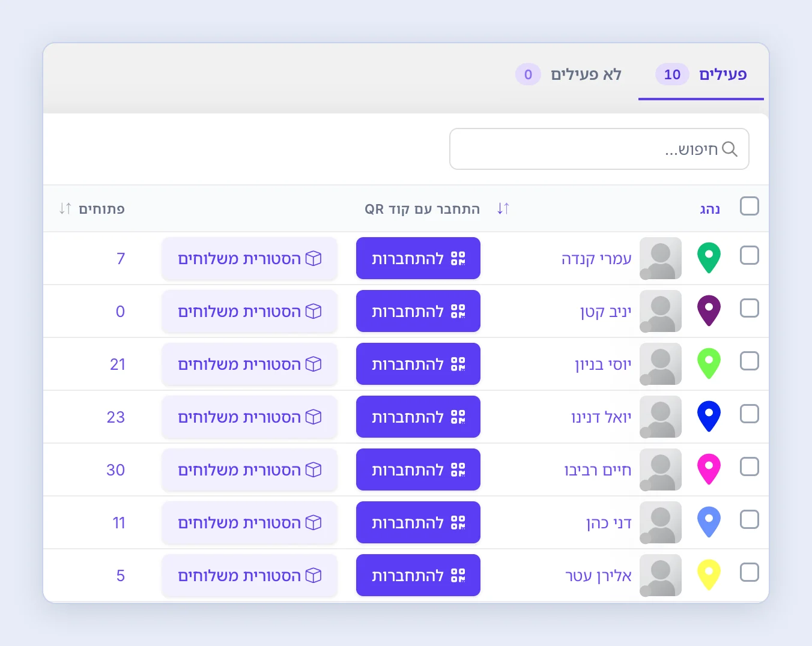Click להתחברות button for יואל דנינו
Screen dimensions: 812x646
tap(418, 417)
